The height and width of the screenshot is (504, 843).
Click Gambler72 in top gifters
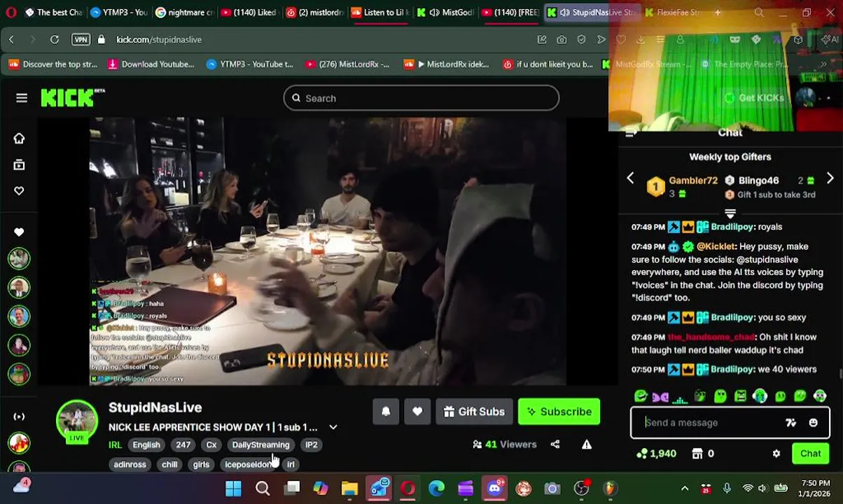(693, 181)
